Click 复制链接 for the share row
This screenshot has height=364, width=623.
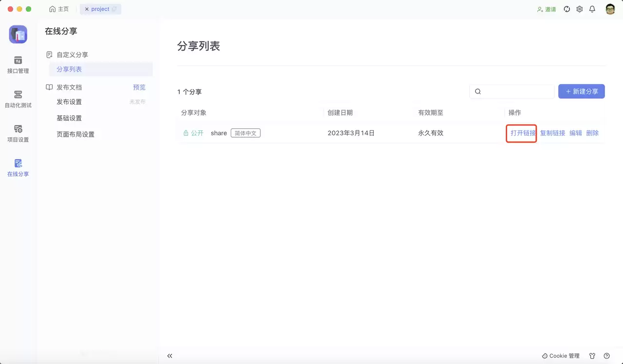pos(552,133)
